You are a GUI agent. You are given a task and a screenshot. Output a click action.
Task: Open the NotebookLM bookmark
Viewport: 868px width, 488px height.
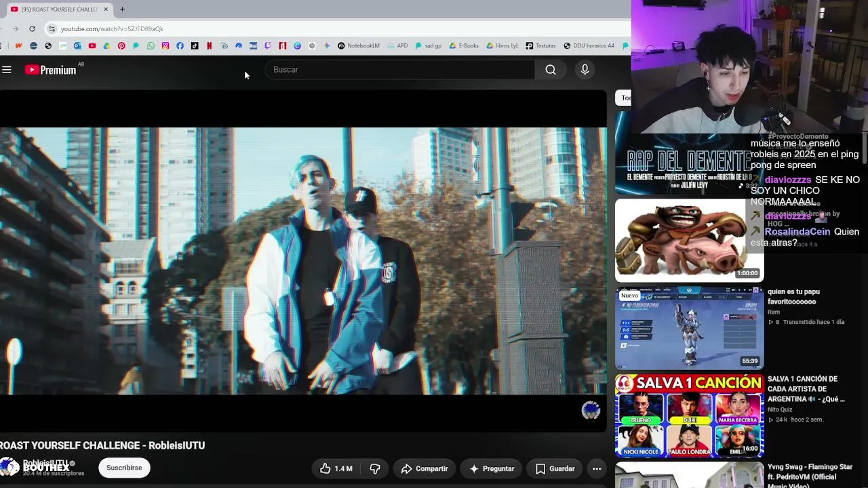coord(359,46)
